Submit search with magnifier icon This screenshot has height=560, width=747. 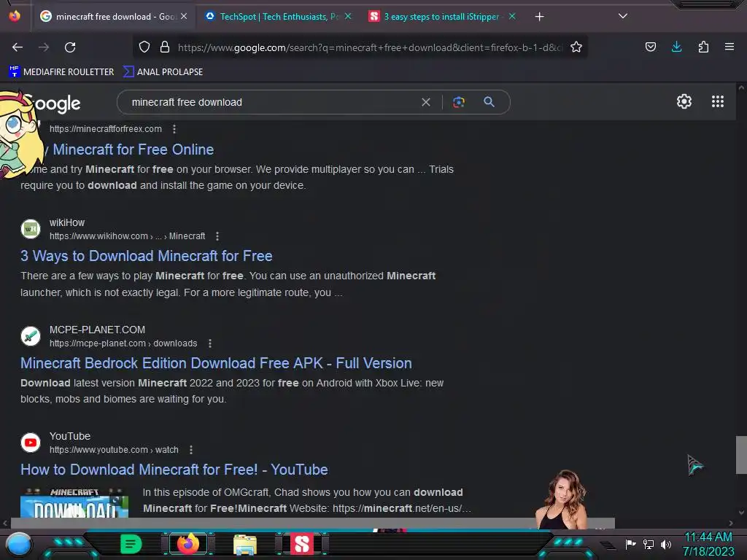489,102
